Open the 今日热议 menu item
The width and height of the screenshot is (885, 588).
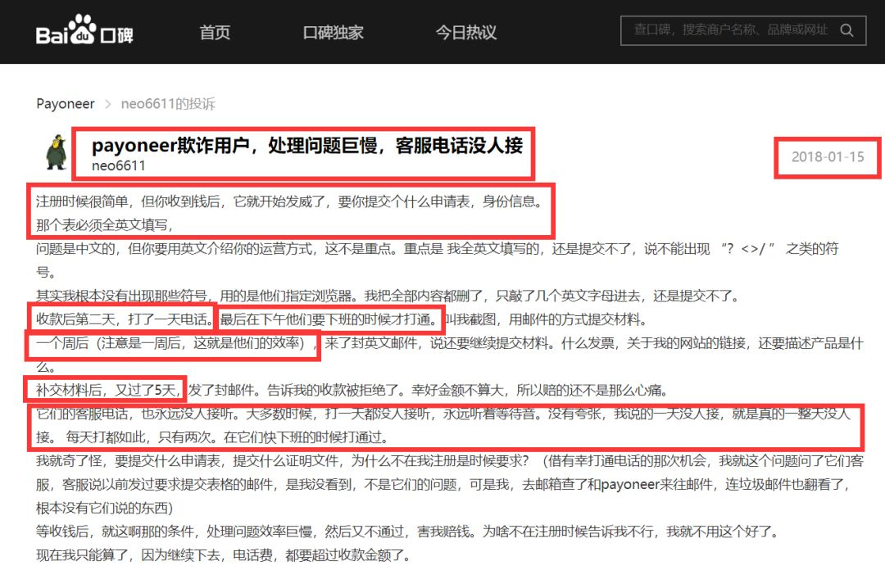(466, 32)
